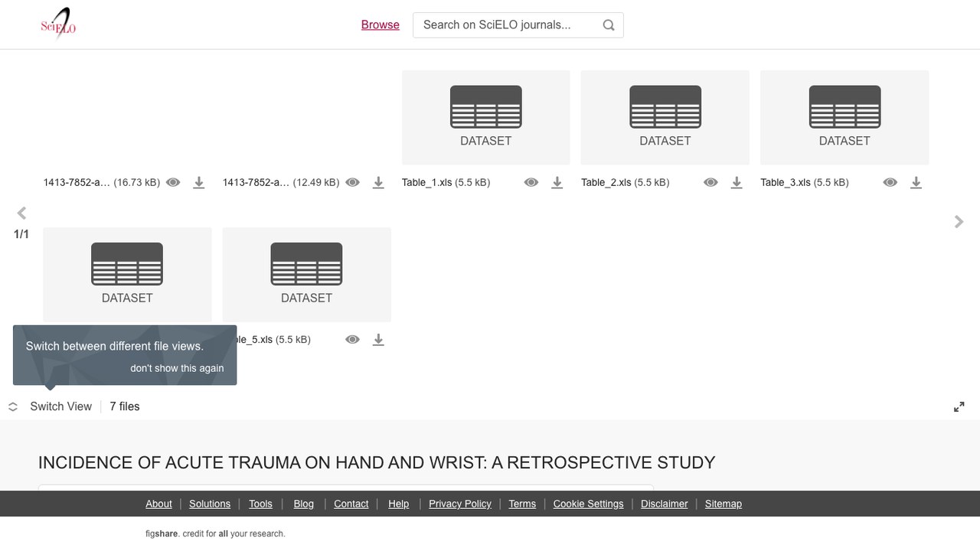Click the SciELO logo
980x551 pixels.
(58, 24)
